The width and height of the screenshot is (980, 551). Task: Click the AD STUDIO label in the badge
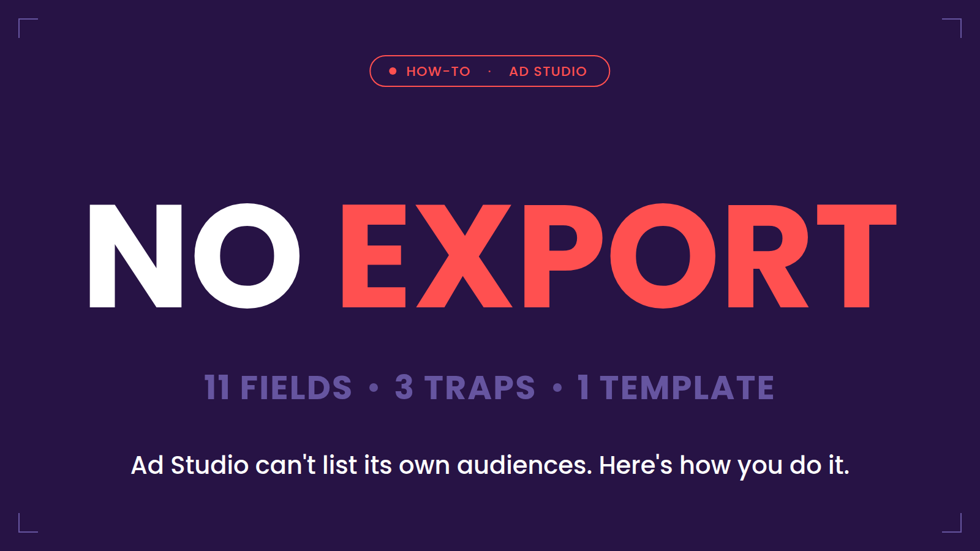pyautogui.click(x=548, y=72)
